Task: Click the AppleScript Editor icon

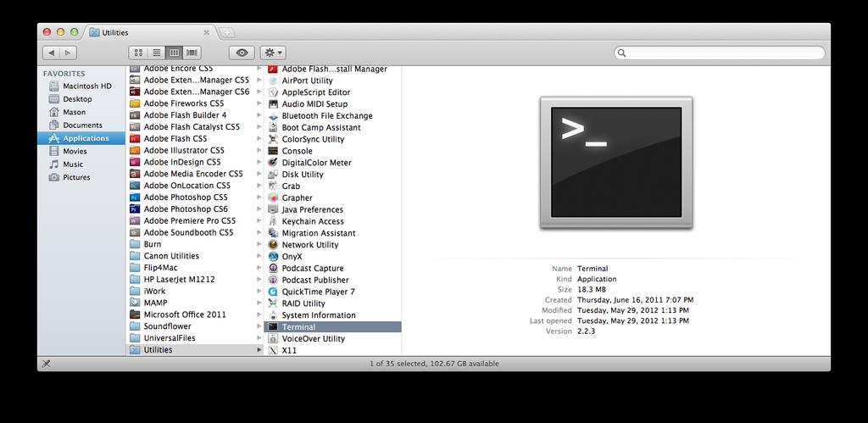Action: coord(273,92)
